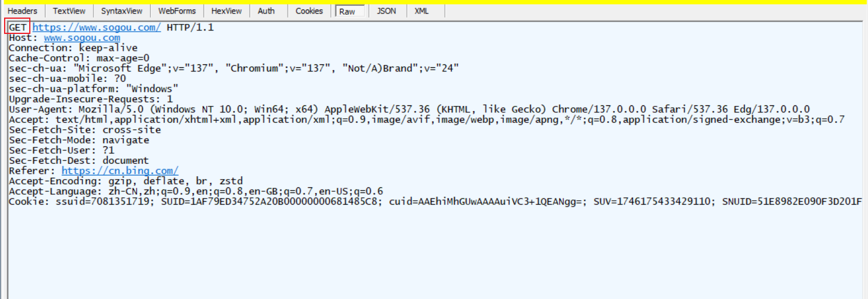The image size is (868, 299).
Task: Select the SyntaxView tab
Action: tap(122, 11)
